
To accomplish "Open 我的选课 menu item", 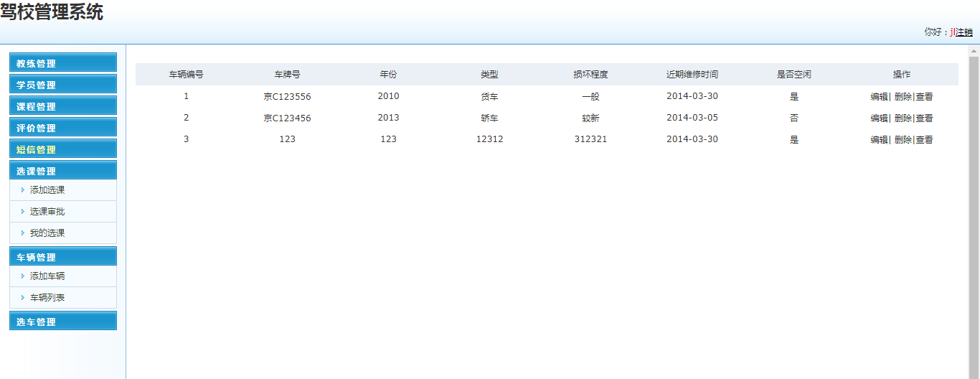I will [47, 233].
